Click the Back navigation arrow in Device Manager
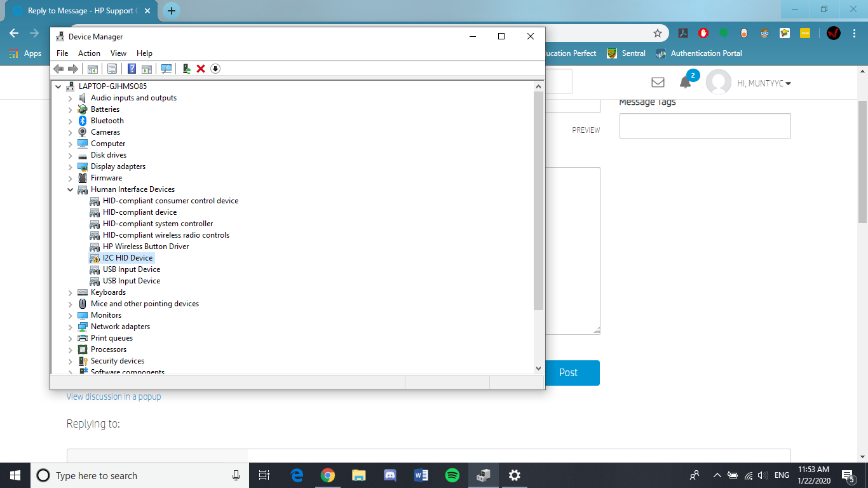 (x=59, y=69)
